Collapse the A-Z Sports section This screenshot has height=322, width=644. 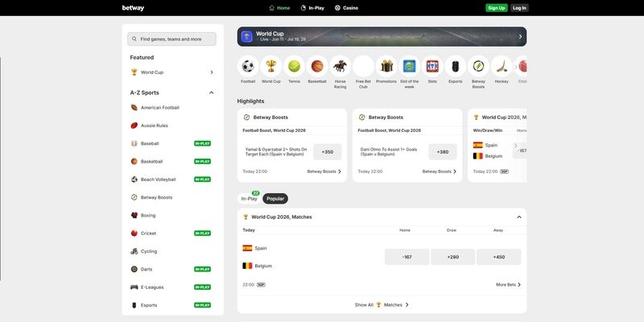pos(212,93)
